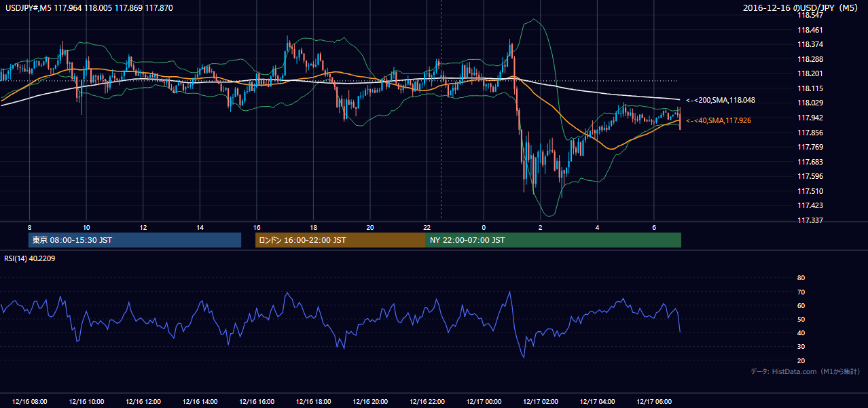Click the 12/17 00:00 date label
The width and height of the screenshot is (868, 408).
[x=484, y=402]
